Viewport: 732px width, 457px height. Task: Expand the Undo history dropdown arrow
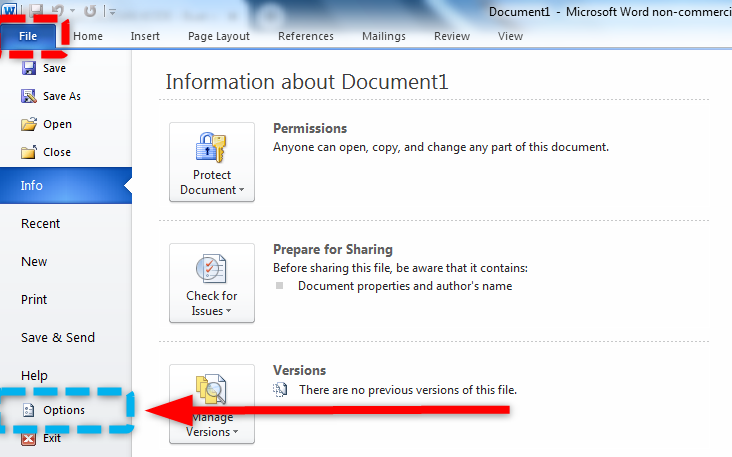click(x=72, y=10)
